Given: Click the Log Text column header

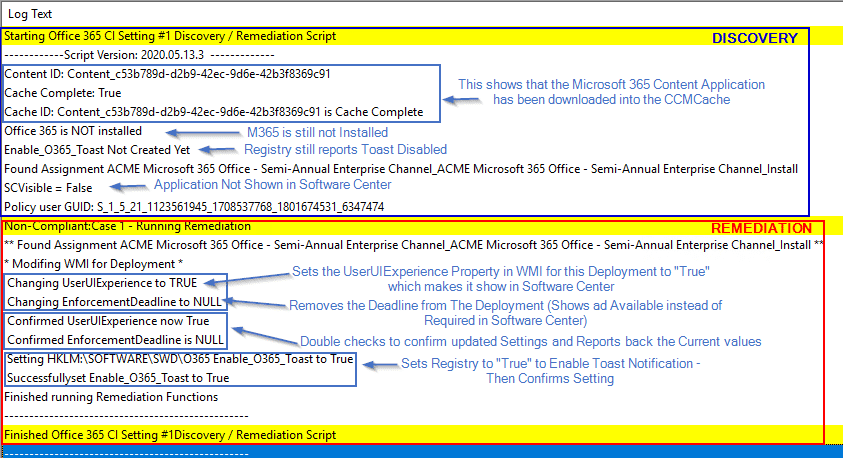Looking at the screenshot, I should 33,12.
